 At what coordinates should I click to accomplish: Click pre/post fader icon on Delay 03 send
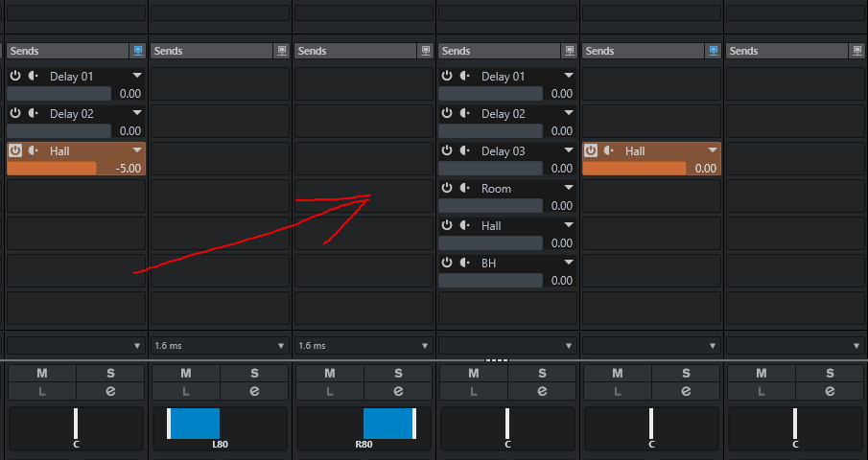(x=464, y=151)
